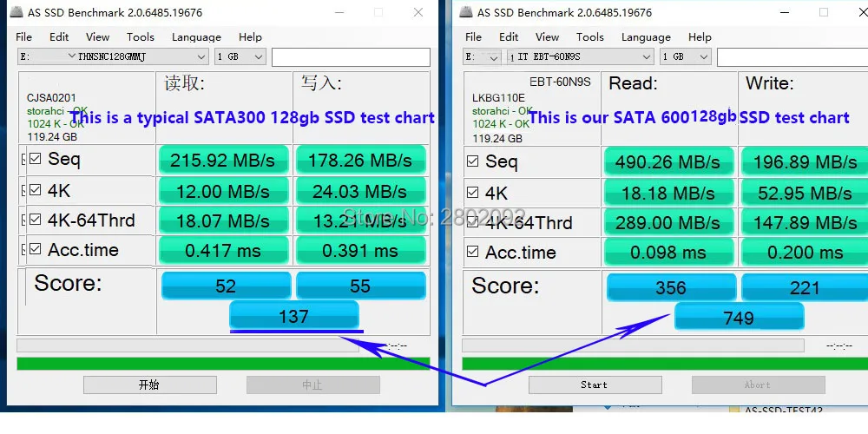Open the Tools menu in the right window

click(x=589, y=37)
